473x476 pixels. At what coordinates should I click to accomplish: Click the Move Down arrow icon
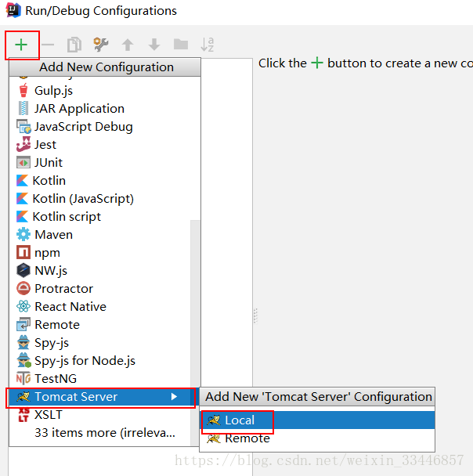(154, 45)
